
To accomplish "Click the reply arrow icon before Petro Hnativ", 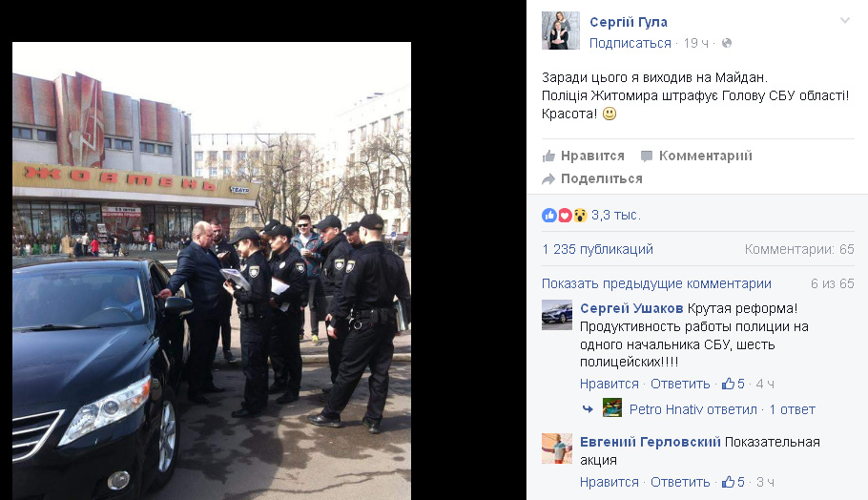I will click(x=588, y=409).
